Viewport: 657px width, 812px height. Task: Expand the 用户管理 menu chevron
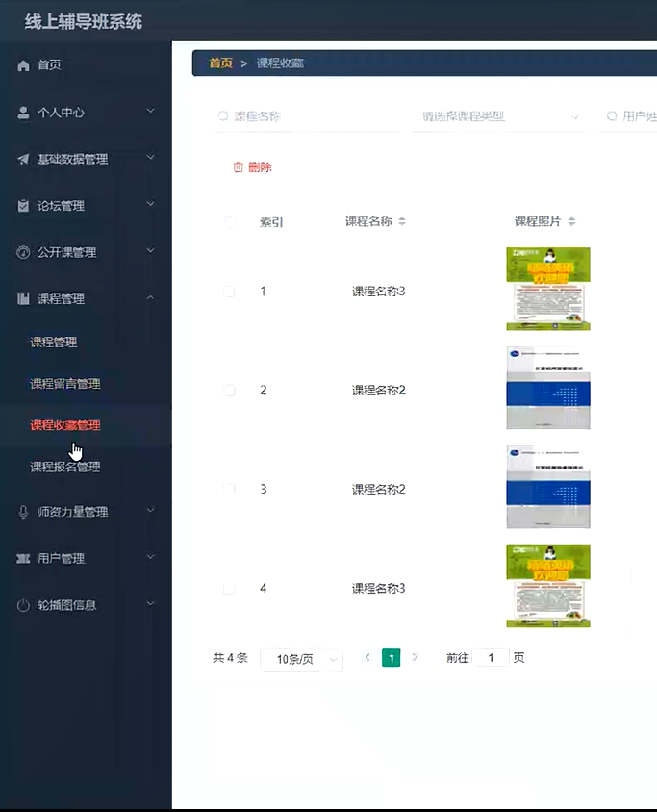pos(150,557)
